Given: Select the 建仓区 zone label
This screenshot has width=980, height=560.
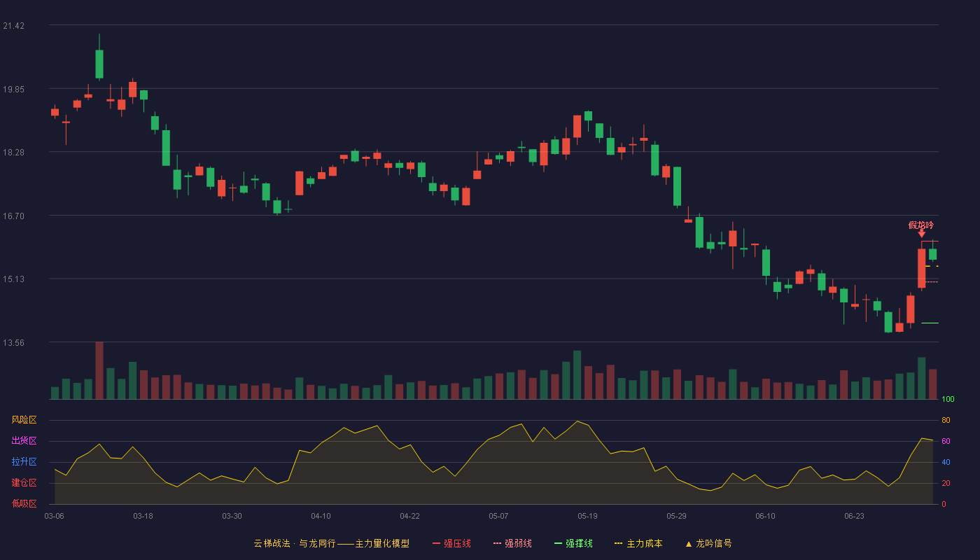Looking at the screenshot, I should 24,483.
